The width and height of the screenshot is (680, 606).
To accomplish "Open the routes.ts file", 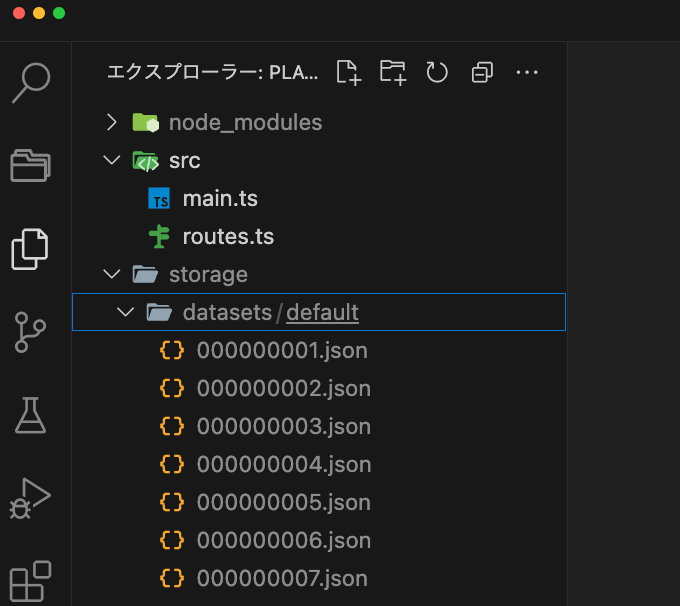I will [x=227, y=236].
